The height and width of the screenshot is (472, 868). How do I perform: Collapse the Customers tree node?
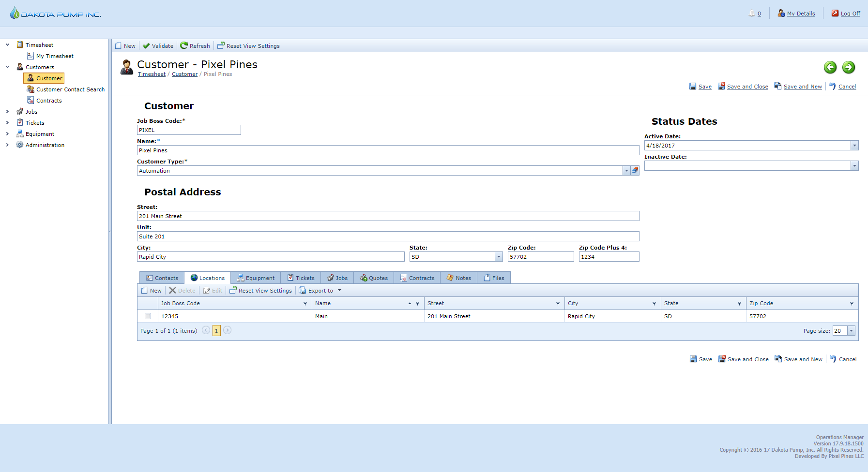coord(7,67)
